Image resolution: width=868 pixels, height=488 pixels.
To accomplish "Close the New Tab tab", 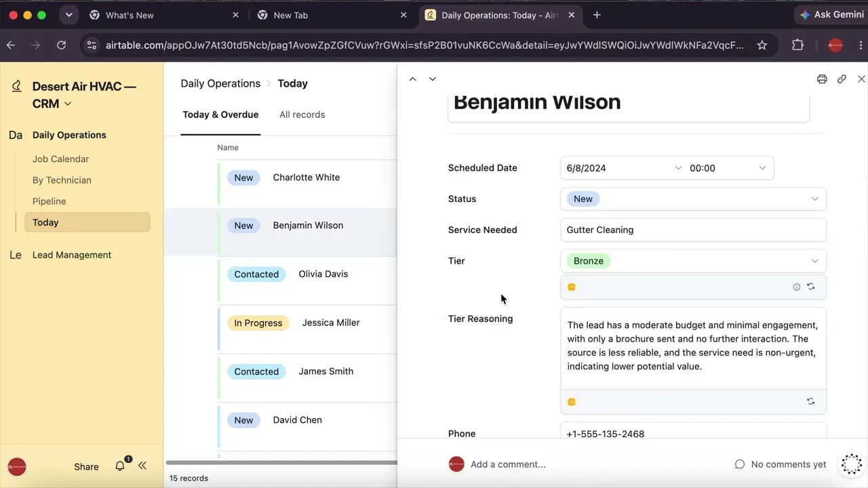I will coord(403,15).
